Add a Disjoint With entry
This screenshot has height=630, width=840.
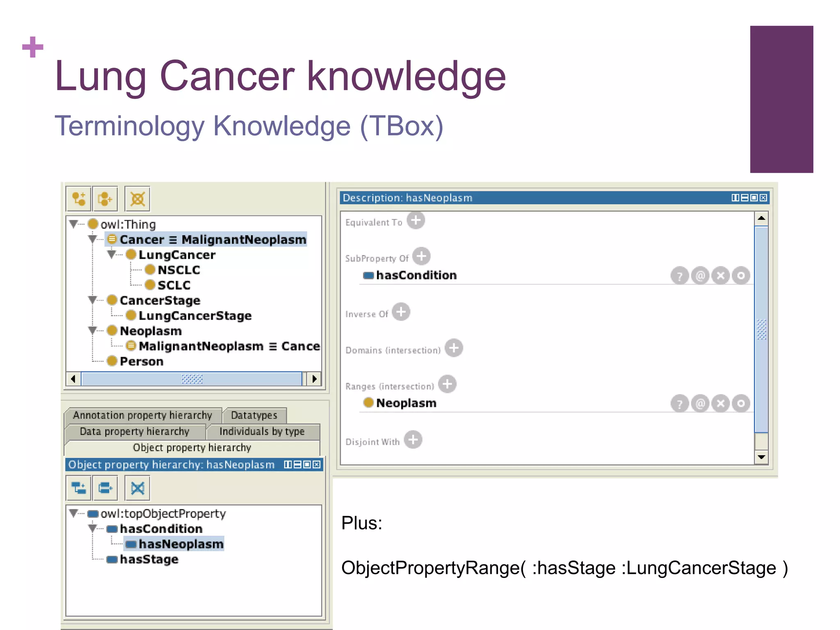413,440
